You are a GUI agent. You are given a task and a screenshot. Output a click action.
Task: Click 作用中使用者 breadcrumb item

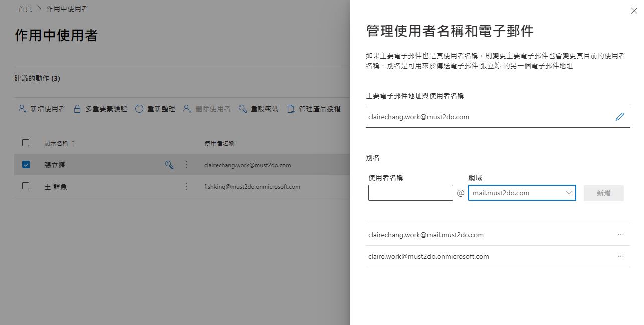point(67,9)
